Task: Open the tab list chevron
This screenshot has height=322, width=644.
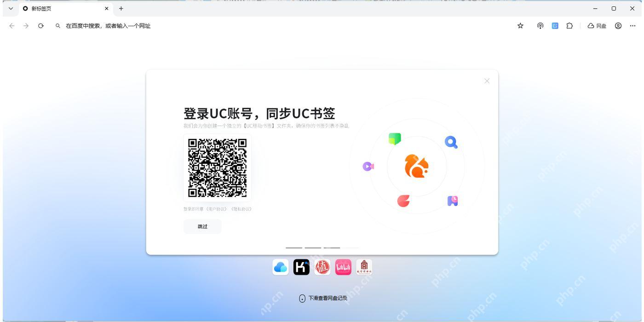Action: point(11,8)
